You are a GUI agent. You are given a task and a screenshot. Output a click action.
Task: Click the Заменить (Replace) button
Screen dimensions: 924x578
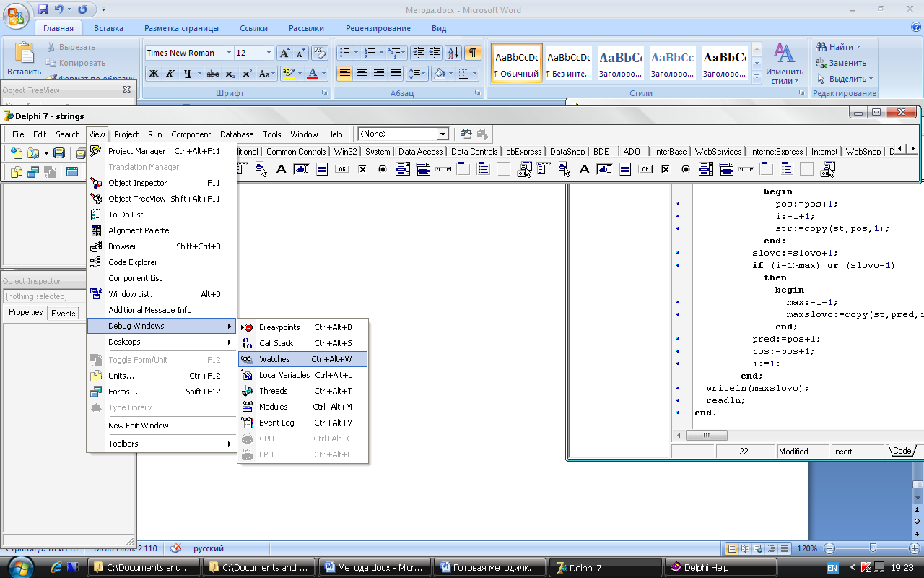pyautogui.click(x=841, y=63)
